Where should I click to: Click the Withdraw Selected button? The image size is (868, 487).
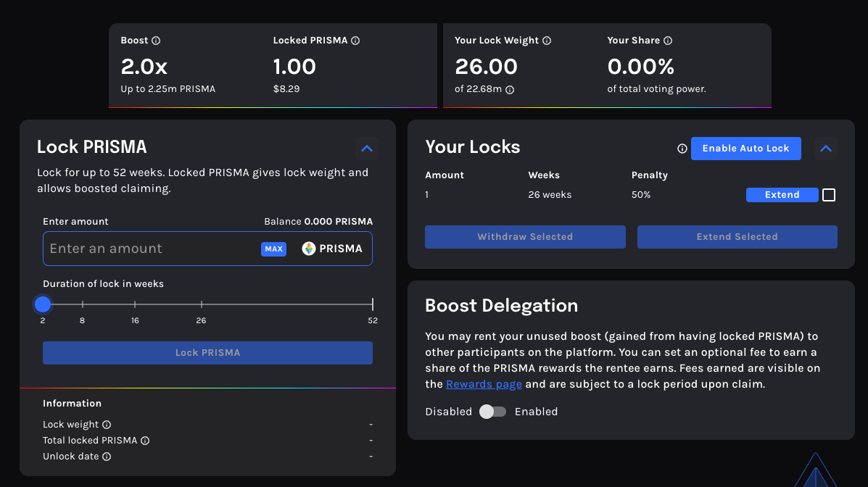pyautogui.click(x=525, y=237)
